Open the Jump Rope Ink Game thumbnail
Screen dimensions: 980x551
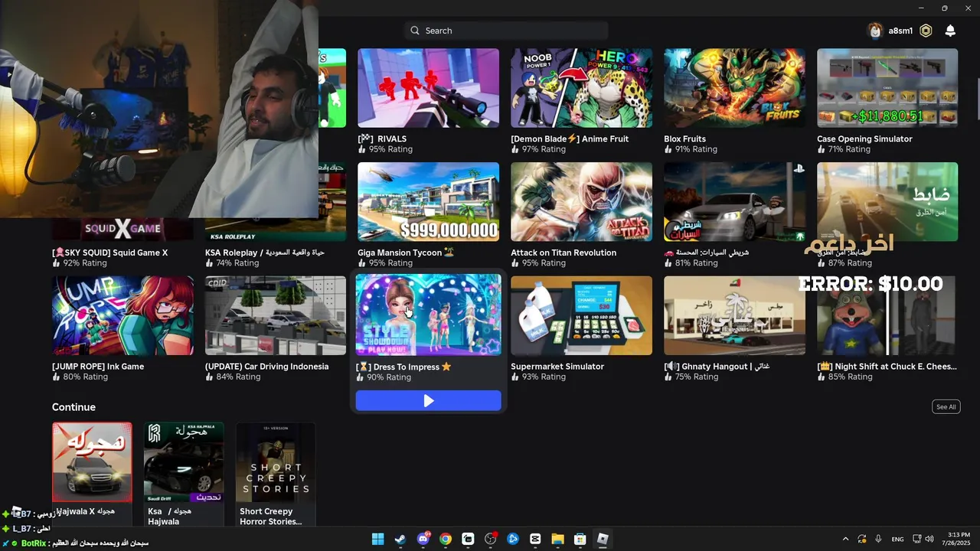pyautogui.click(x=122, y=315)
